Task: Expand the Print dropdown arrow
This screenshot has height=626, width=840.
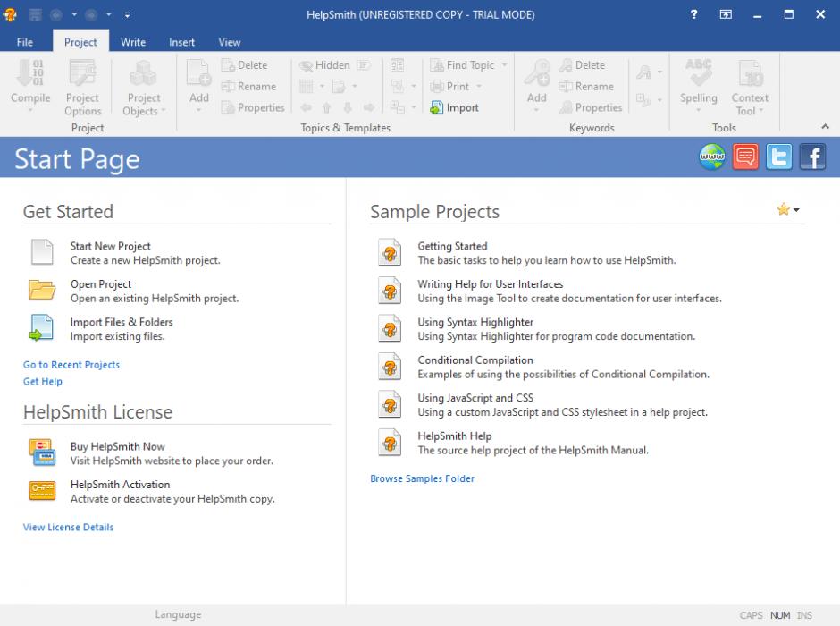Action: pos(478,86)
